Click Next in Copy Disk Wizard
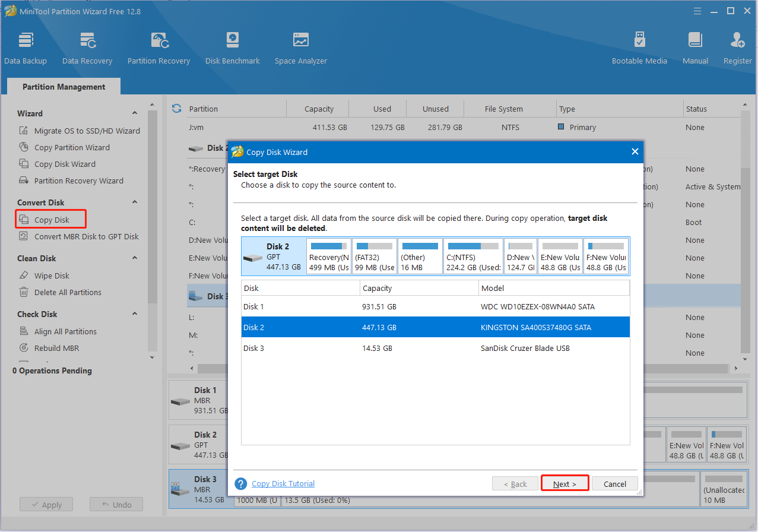 point(564,484)
